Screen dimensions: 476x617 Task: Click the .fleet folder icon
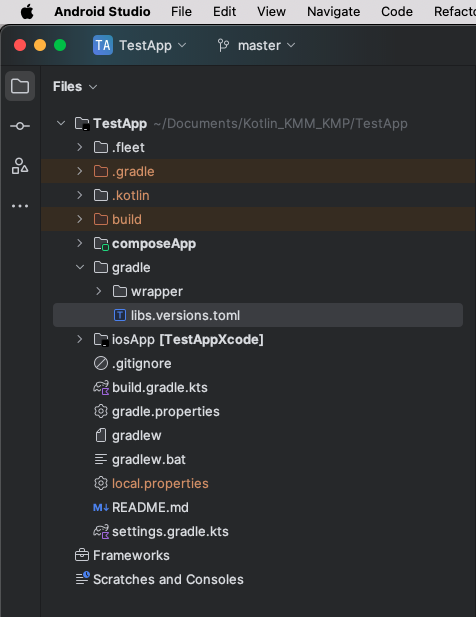click(x=101, y=147)
